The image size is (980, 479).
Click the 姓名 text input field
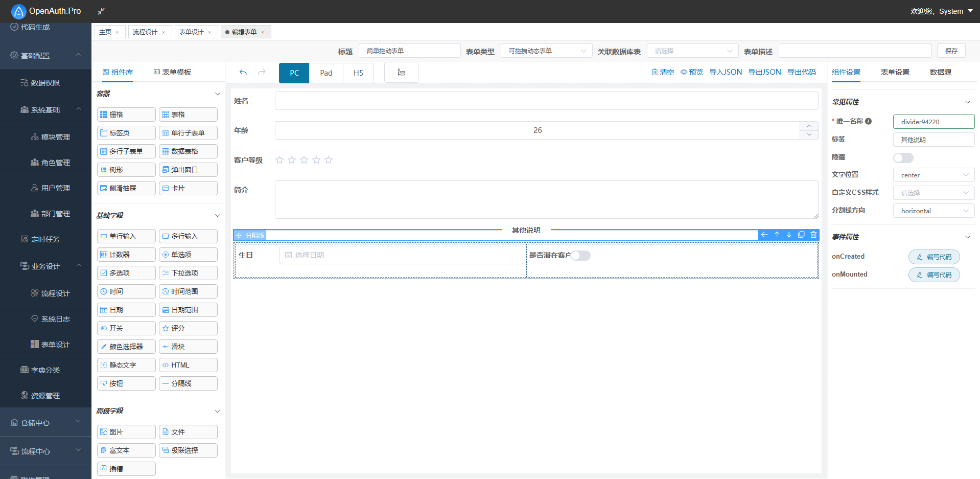(546, 101)
